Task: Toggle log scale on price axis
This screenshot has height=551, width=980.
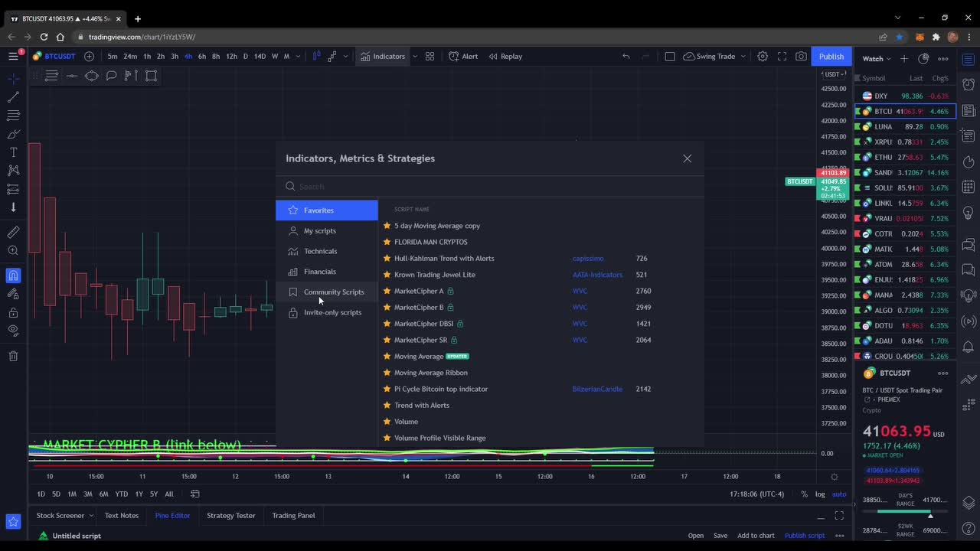Action: (x=820, y=494)
